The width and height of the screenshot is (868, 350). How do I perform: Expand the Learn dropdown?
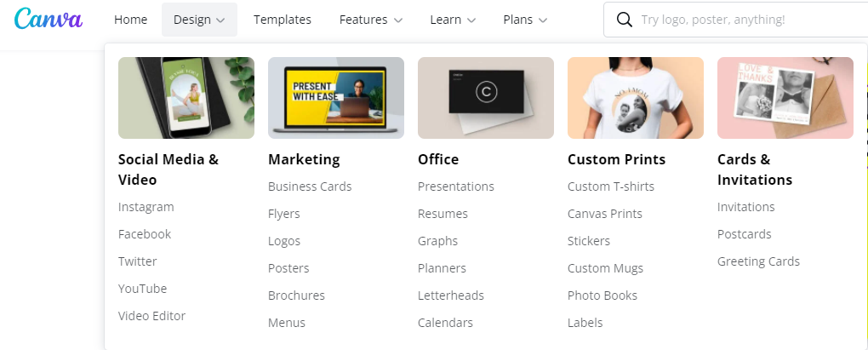point(453,20)
